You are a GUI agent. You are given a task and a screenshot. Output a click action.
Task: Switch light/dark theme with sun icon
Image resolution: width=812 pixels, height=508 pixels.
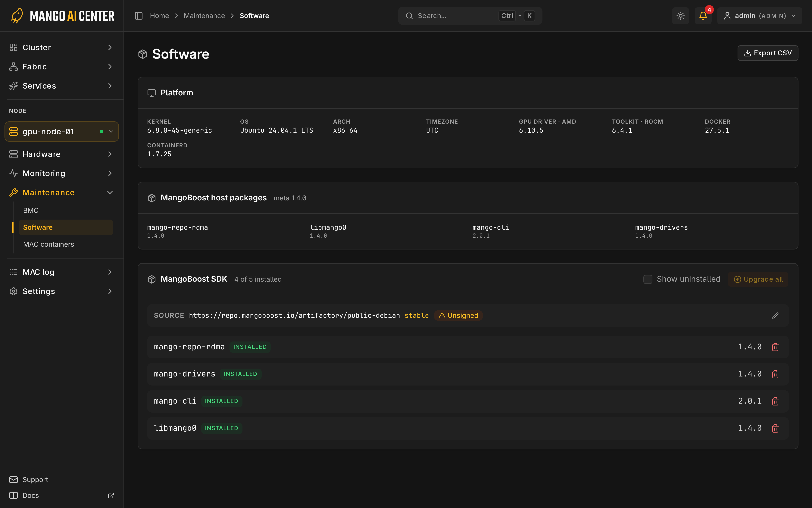(680, 16)
